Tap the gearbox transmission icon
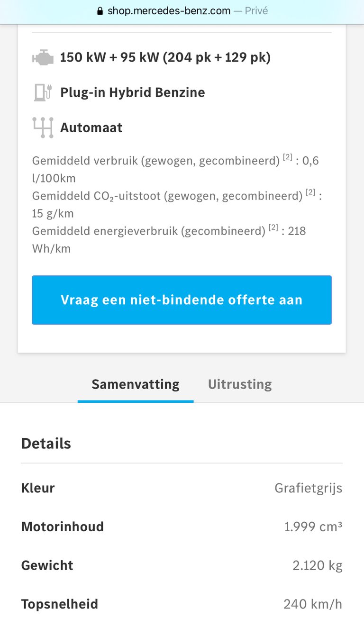364x627 pixels. click(43, 127)
